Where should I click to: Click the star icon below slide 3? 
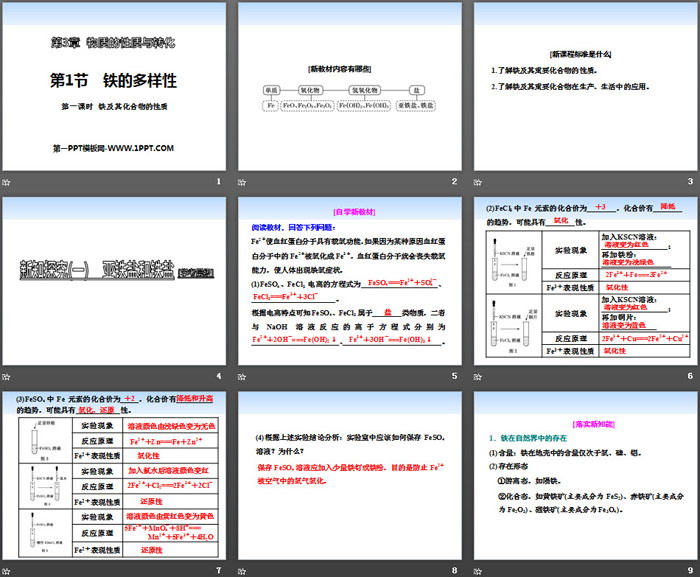pyautogui.click(x=478, y=181)
